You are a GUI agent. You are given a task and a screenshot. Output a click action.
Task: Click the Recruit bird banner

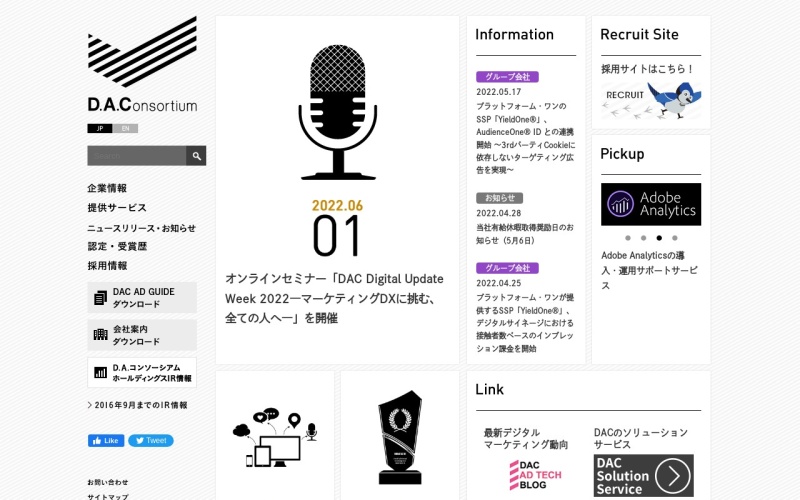point(650,100)
